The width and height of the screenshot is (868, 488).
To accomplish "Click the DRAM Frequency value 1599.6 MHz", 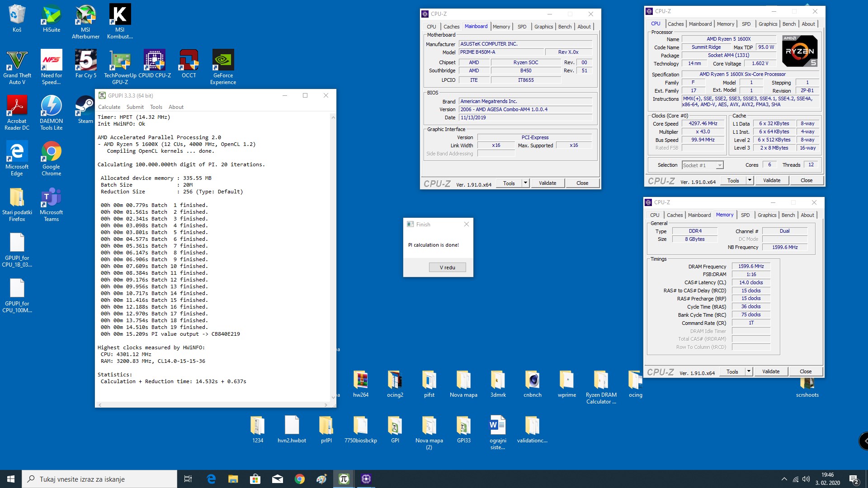I will (751, 266).
